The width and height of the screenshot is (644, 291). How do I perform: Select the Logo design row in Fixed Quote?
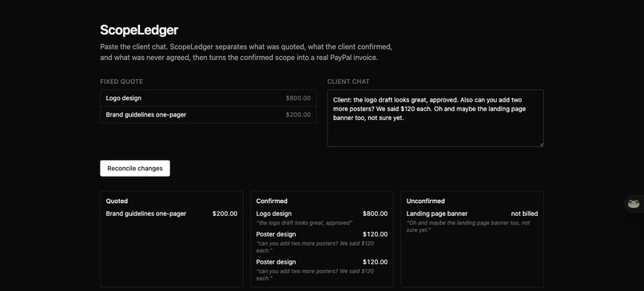(x=209, y=98)
